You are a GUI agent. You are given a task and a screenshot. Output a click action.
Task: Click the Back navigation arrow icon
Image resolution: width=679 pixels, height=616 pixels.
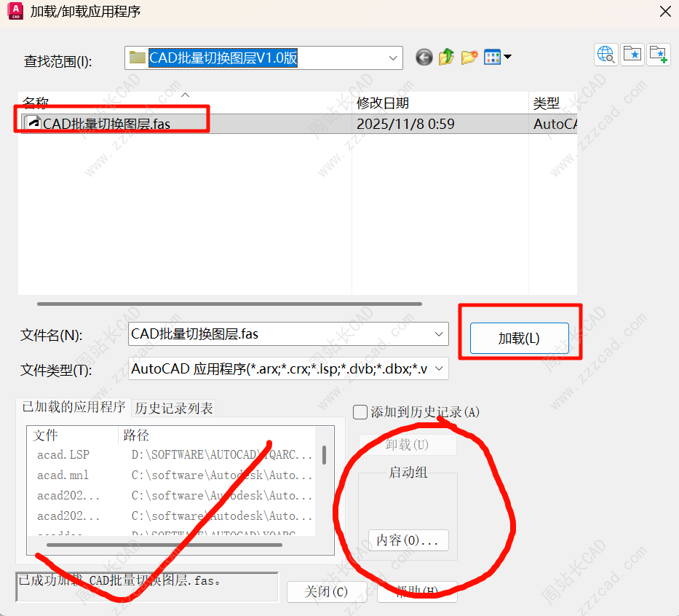coord(424,57)
